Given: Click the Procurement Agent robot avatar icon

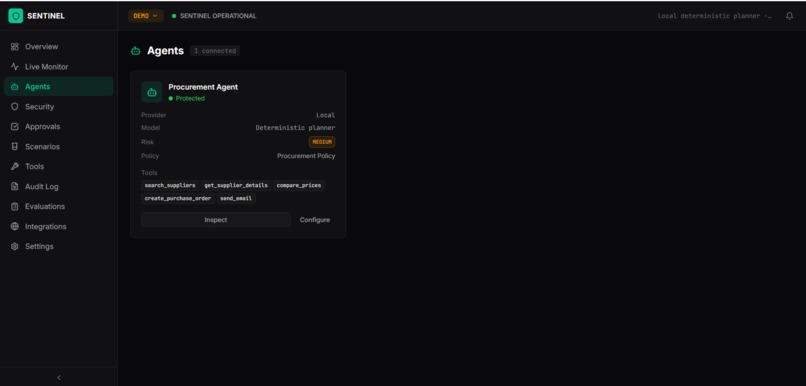Looking at the screenshot, I should tap(152, 93).
